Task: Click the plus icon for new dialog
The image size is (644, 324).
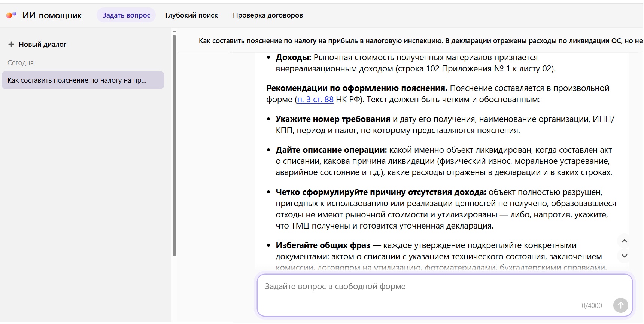Action: click(x=11, y=44)
